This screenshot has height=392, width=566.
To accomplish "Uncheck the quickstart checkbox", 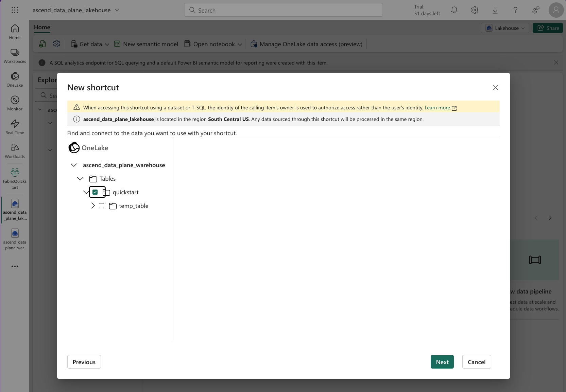I will (95, 192).
